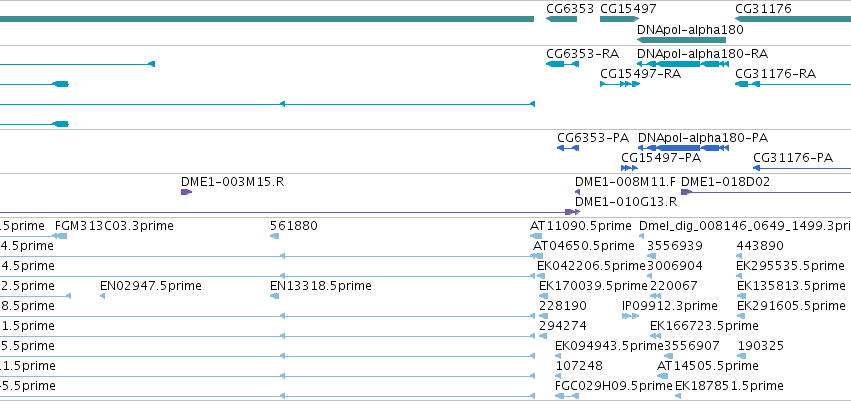This screenshot has width=851, height=401.
Task: Click the FGM313C03.3prime EST label
Action: pos(115,226)
